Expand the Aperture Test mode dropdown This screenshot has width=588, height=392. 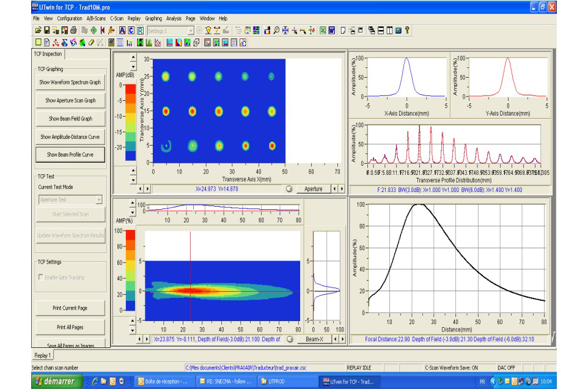click(x=98, y=199)
